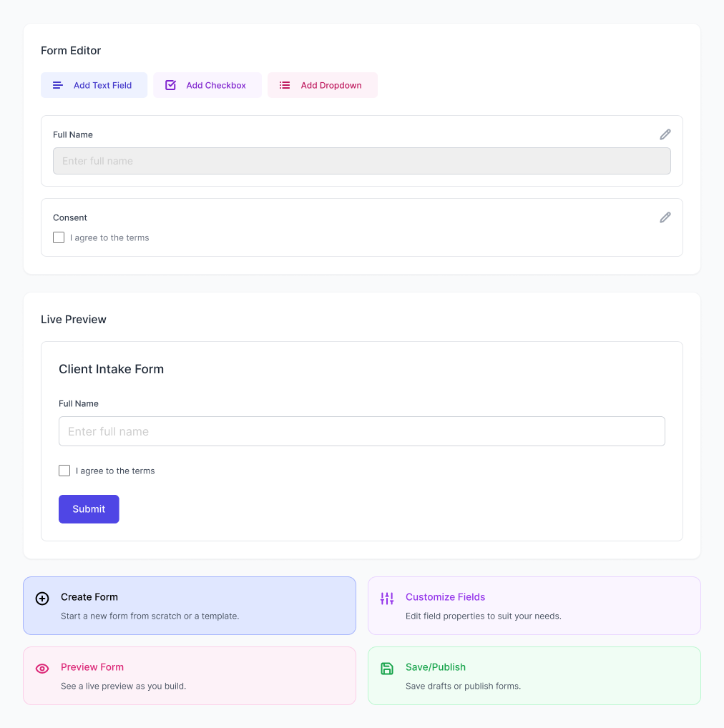Click the Submit button
Image resolution: width=724 pixels, height=728 pixels.
(89, 508)
